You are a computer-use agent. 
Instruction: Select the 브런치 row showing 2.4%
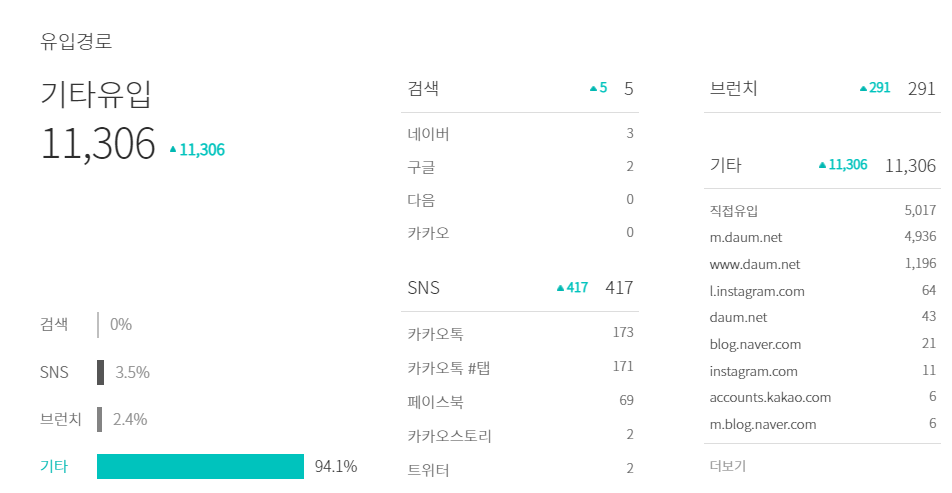[x=94, y=420]
